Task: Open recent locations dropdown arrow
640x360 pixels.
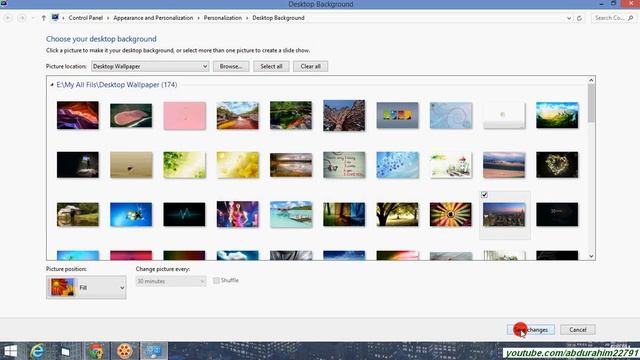Action: pos(33,18)
